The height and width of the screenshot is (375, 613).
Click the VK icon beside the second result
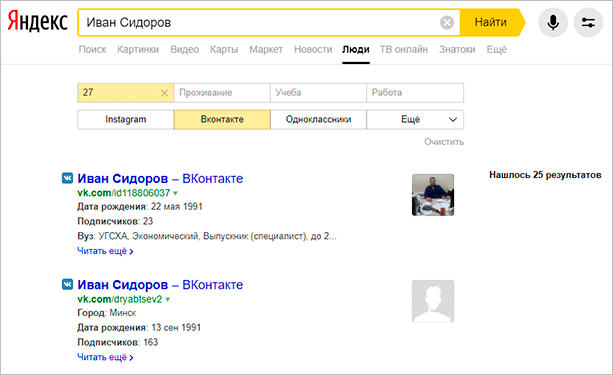[x=67, y=285]
